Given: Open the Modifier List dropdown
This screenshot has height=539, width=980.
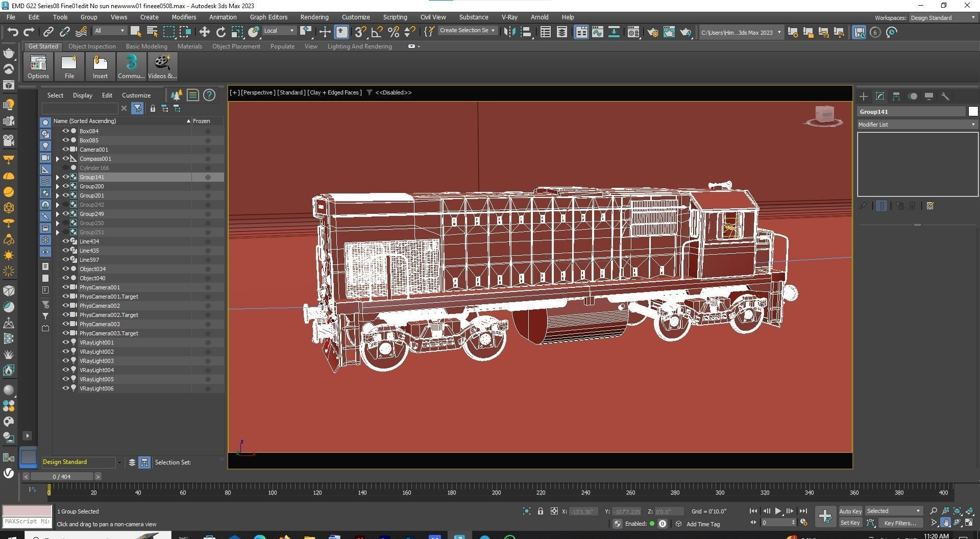Looking at the screenshot, I should pyautogui.click(x=917, y=124).
